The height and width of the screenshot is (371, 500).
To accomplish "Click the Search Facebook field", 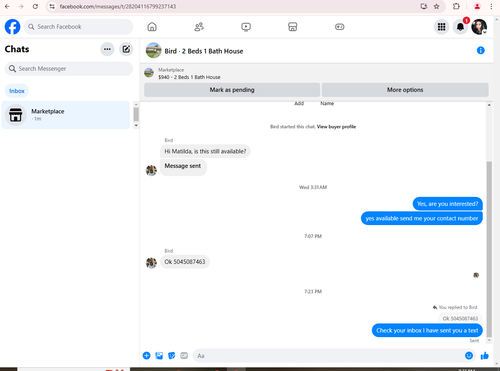I will coord(78,27).
